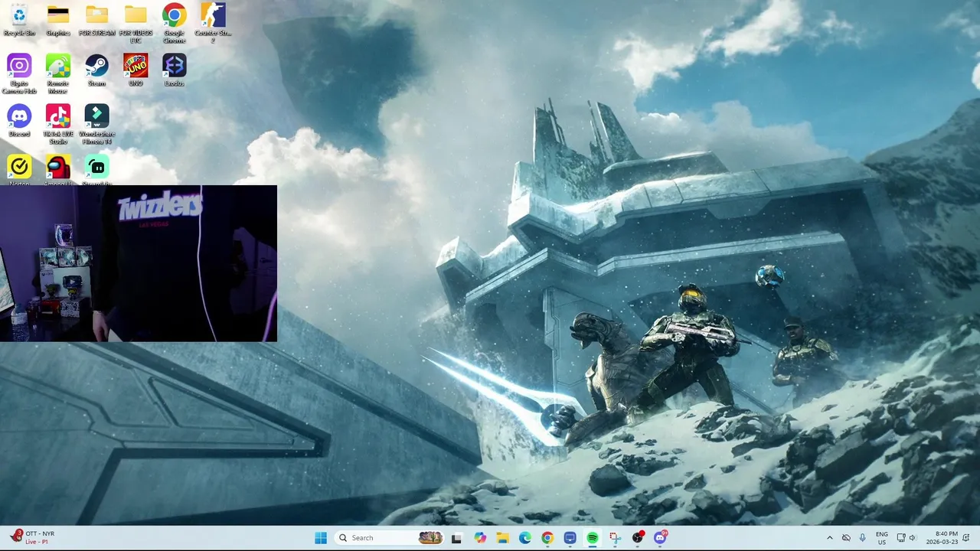Open the clock showing 8:40 PM

[941, 538]
